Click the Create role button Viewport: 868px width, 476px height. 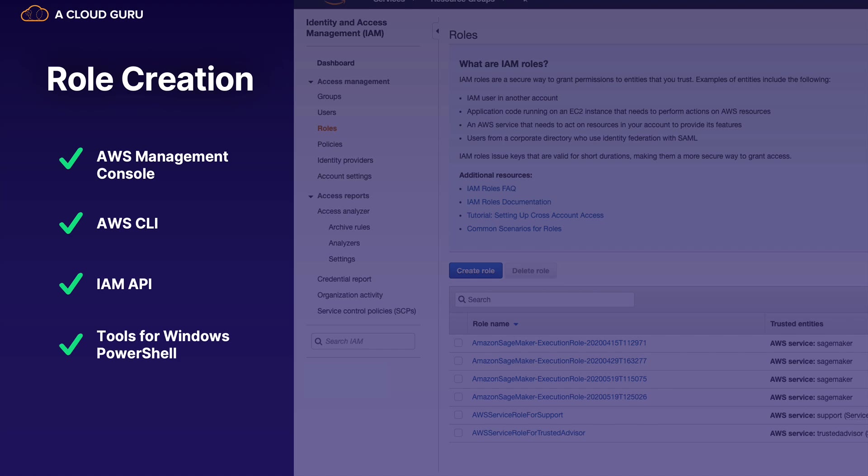pos(476,271)
